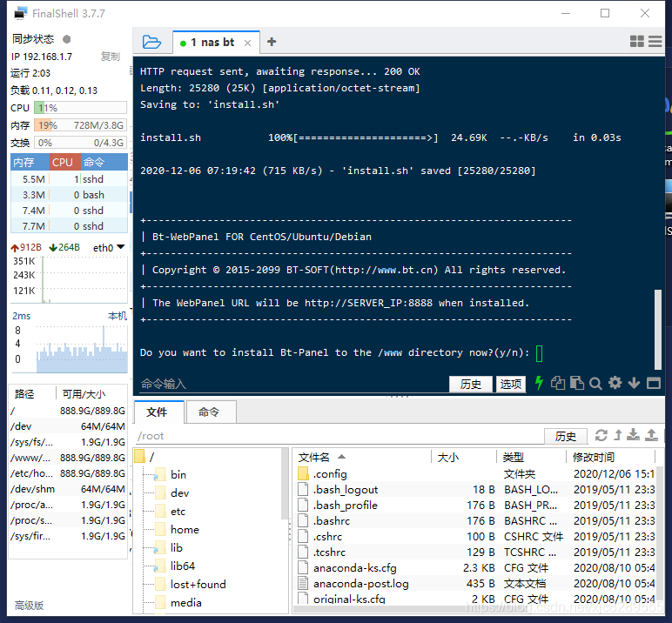Click the 命令输入 command input field
The image size is (672, 623).
coord(293,384)
